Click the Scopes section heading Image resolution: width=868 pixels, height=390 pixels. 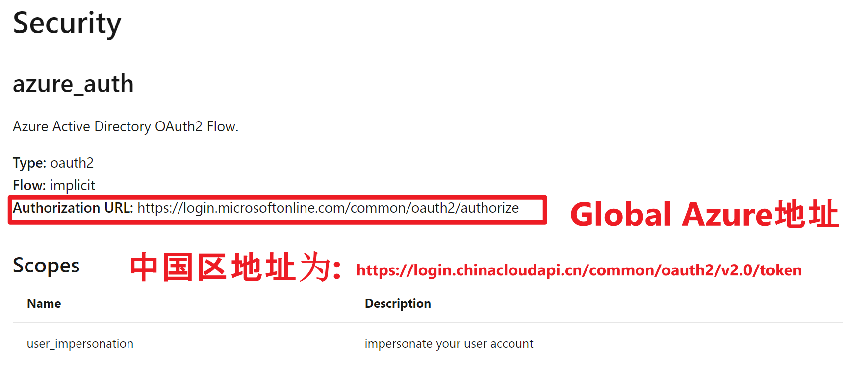pyautogui.click(x=46, y=266)
